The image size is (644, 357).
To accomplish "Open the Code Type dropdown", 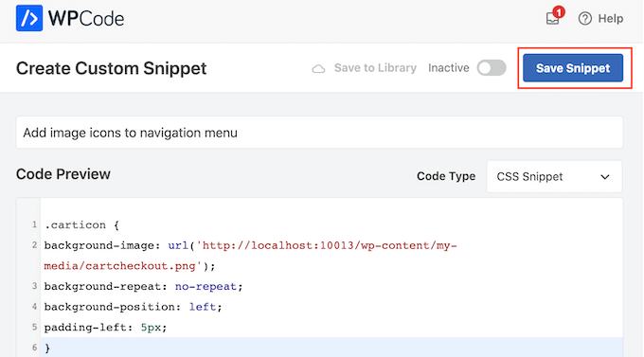I will pyautogui.click(x=554, y=177).
